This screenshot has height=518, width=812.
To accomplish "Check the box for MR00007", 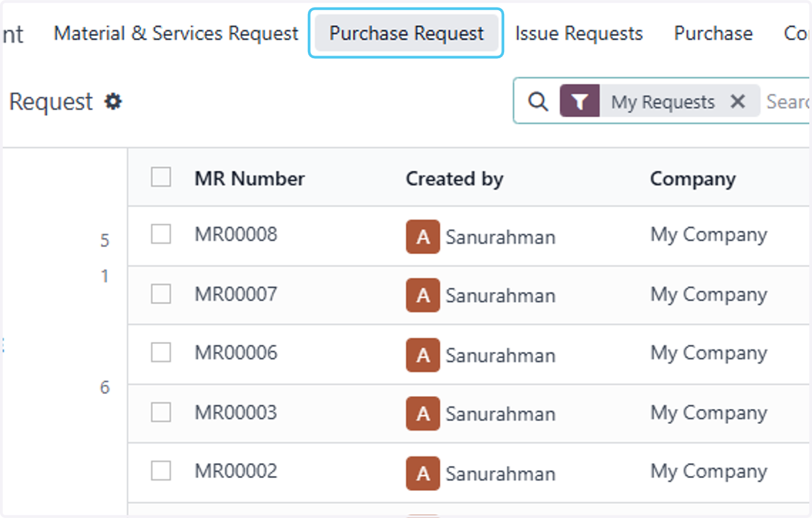I will coord(161,294).
